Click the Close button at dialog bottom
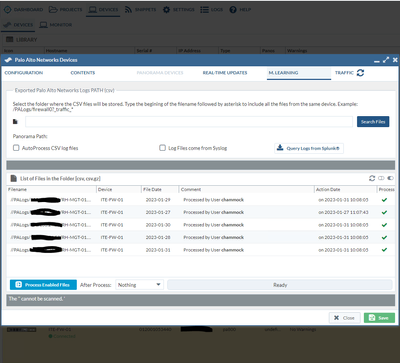This screenshot has width=400, height=363. (345, 318)
